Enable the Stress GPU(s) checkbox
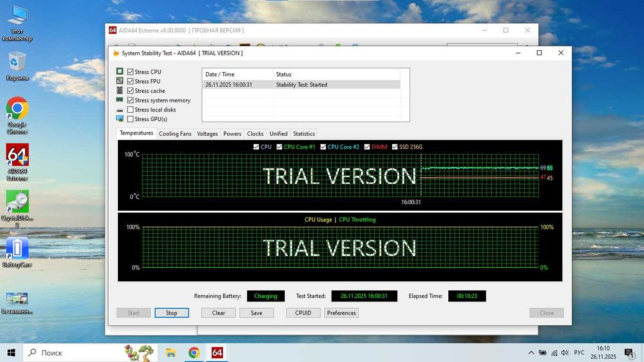The width and height of the screenshot is (644, 362). pos(130,119)
